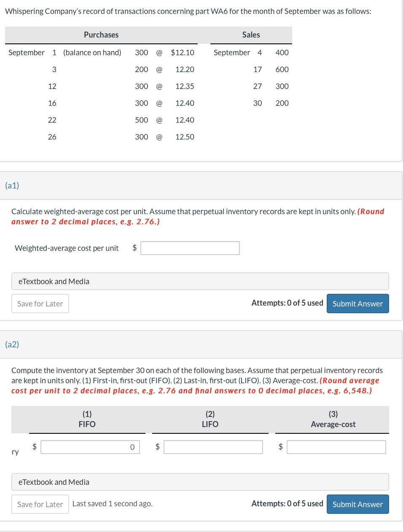
Task: Click the (a2) section header
Action: (12, 344)
